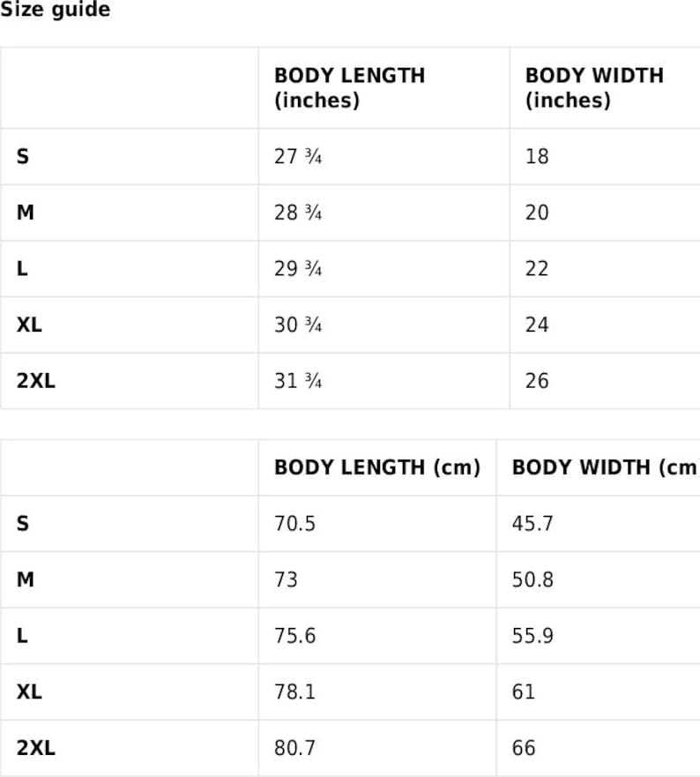Click the 18 inch body width cell

point(537,157)
